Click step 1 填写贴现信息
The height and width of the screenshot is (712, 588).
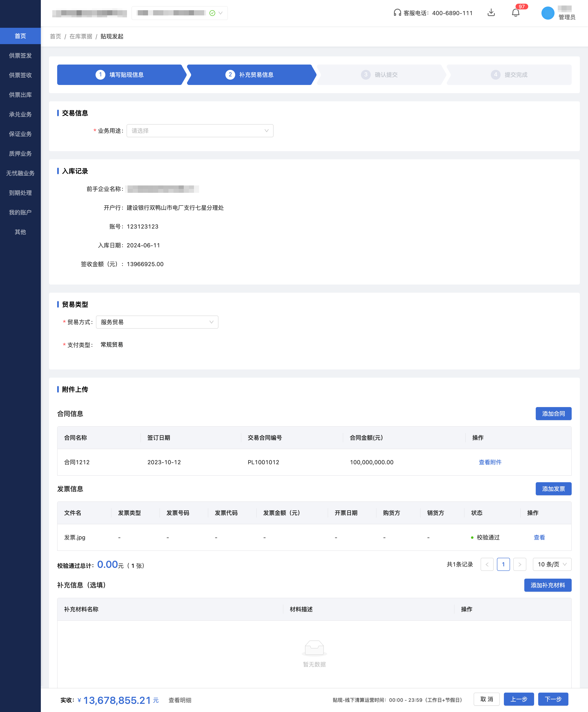(122, 75)
